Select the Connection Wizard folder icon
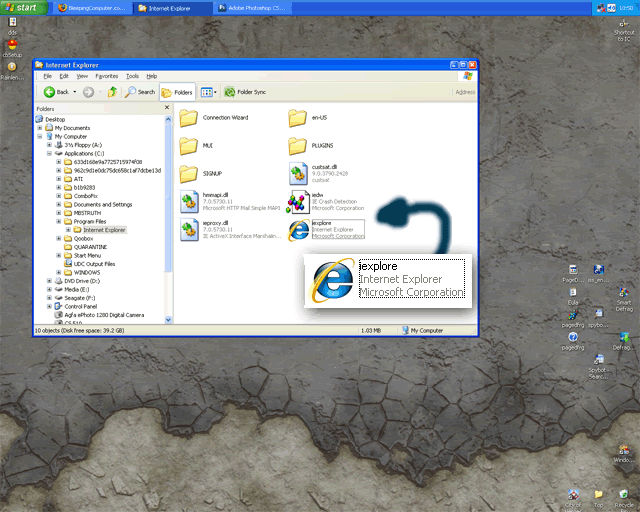The width and height of the screenshot is (640, 512). pos(189,118)
